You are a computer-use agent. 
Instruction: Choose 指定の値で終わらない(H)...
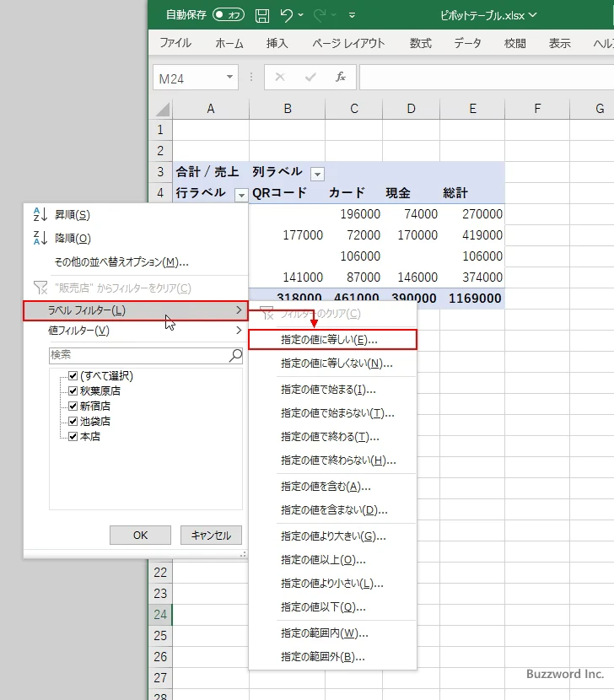click(x=332, y=460)
